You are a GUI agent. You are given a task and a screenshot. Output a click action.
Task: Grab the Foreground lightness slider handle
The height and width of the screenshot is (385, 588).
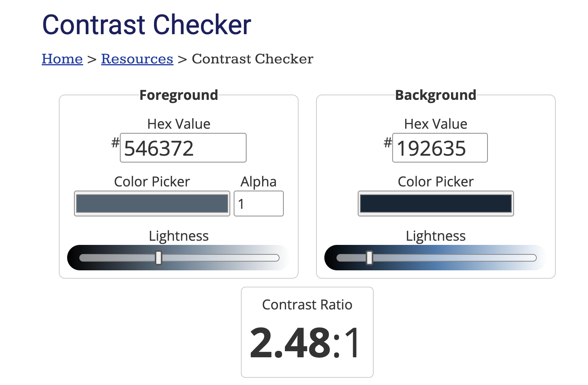tap(159, 258)
